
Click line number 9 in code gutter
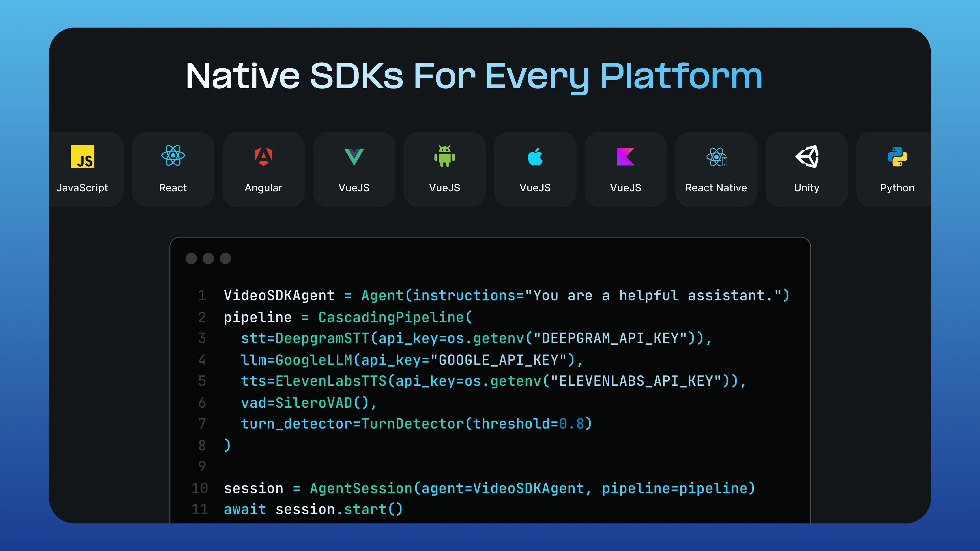[202, 466]
